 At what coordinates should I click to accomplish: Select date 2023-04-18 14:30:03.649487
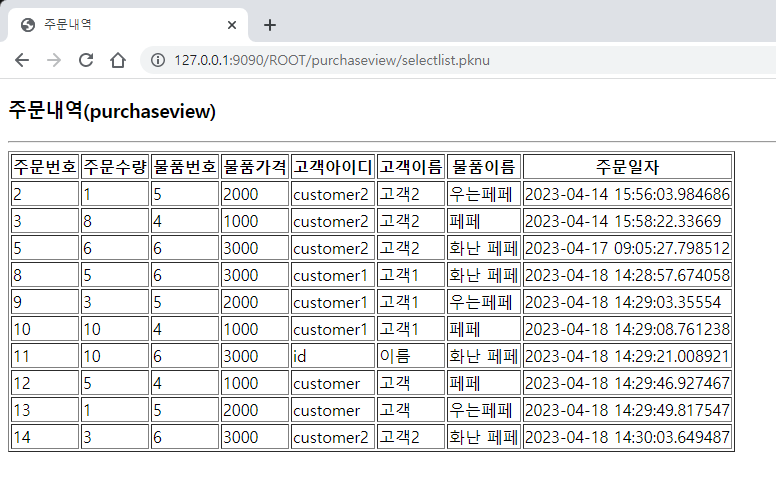click(627, 437)
